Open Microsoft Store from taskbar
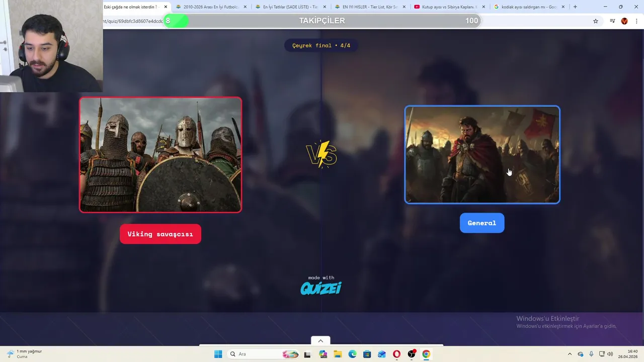Viewport: 644px width, 362px height. tap(367, 354)
